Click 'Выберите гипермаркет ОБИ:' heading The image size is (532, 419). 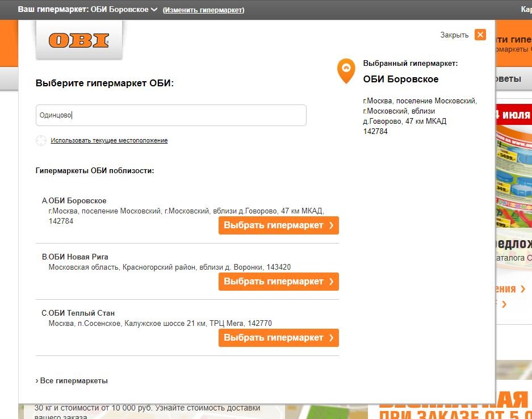[x=104, y=83]
